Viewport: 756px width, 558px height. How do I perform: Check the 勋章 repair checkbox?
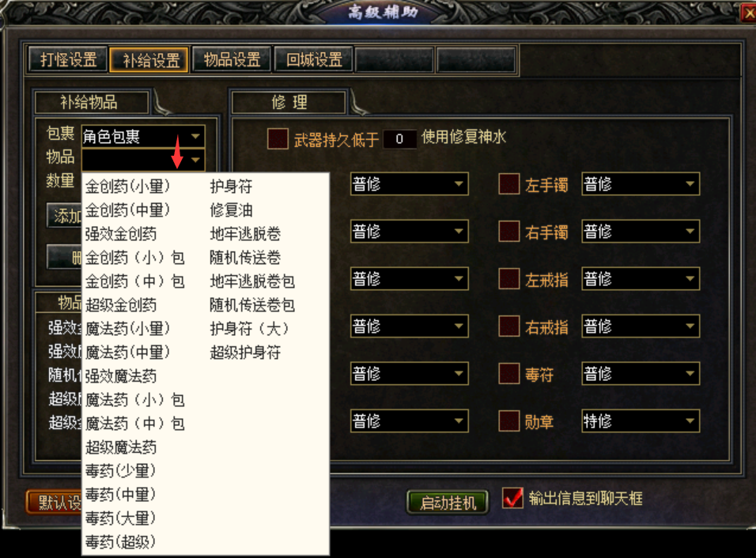508,420
